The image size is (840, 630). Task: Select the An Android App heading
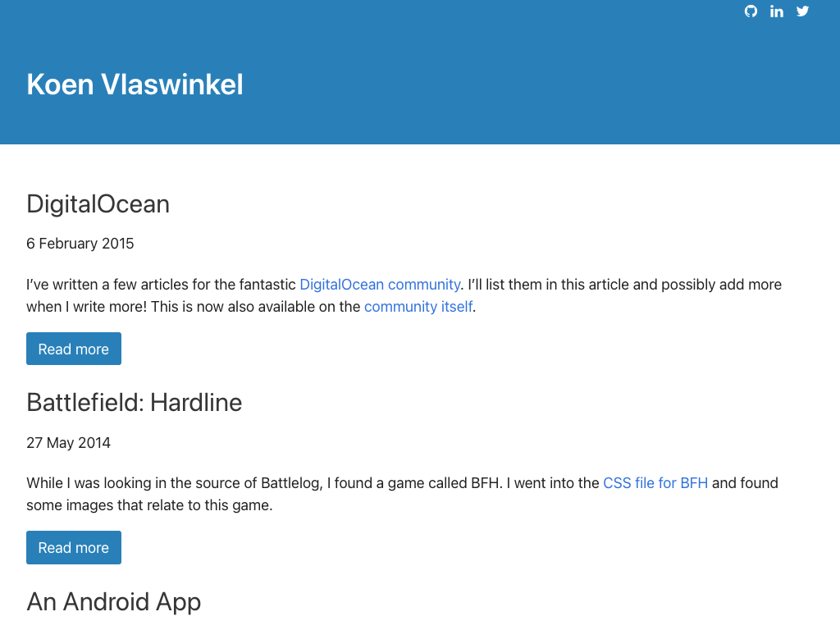click(113, 601)
